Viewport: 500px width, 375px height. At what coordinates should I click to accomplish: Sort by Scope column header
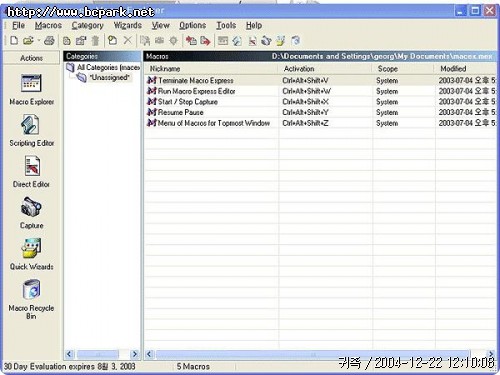pyautogui.click(x=403, y=69)
